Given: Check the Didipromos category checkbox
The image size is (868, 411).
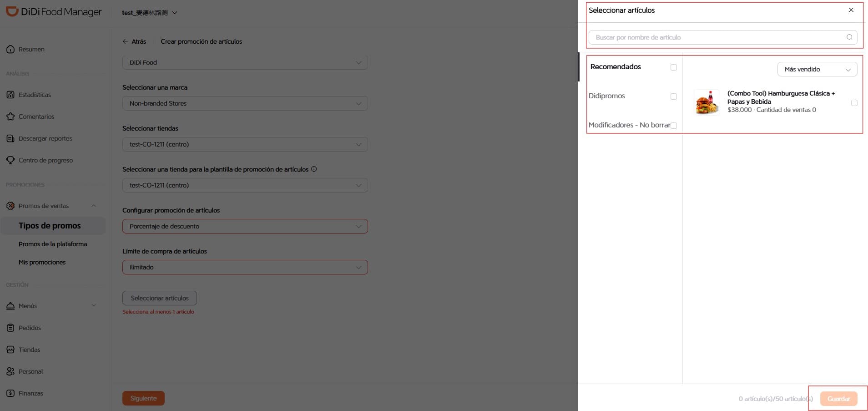Looking at the screenshot, I should pyautogui.click(x=674, y=96).
